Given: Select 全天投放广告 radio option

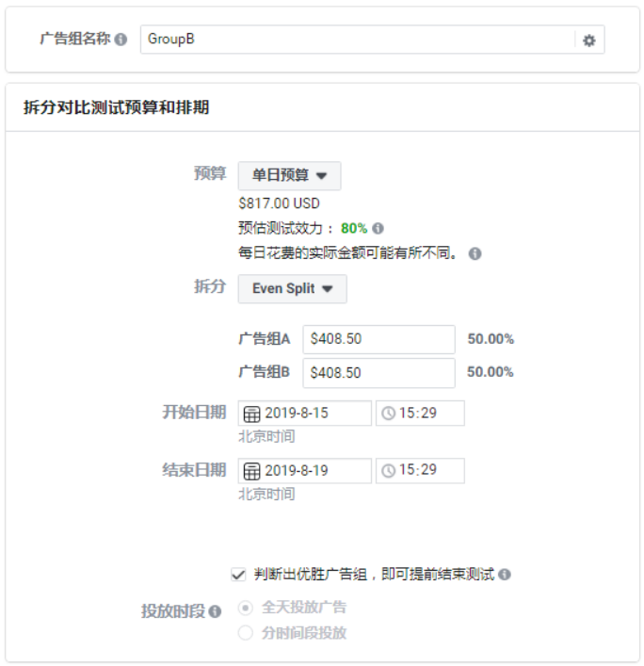Looking at the screenshot, I should tap(246, 608).
